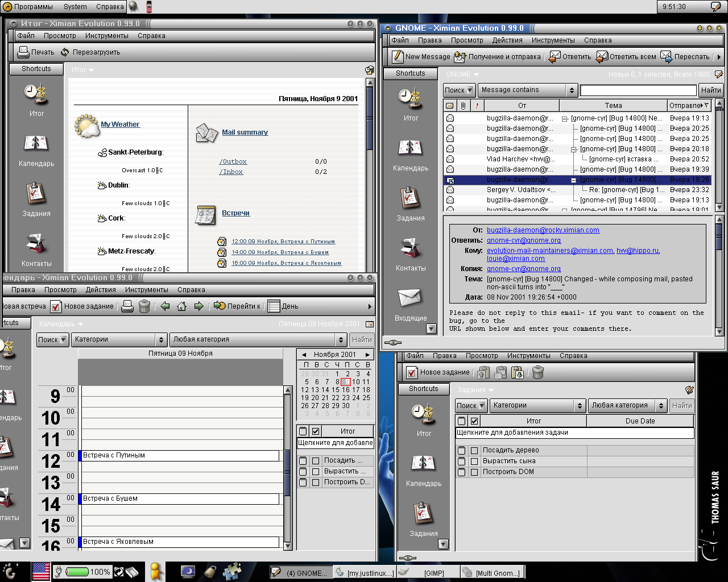Open Действия menu in the GNOME mail window
Image resolution: width=728 pixels, height=582 pixels.
tap(507, 40)
